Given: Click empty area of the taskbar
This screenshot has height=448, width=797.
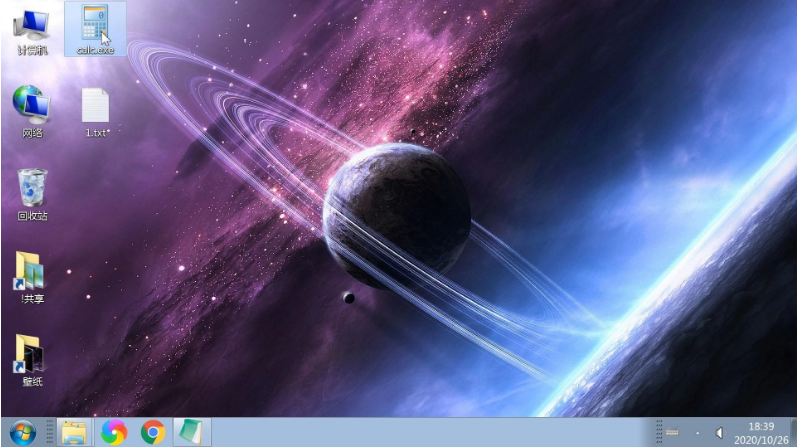Looking at the screenshot, I should point(420,432).
